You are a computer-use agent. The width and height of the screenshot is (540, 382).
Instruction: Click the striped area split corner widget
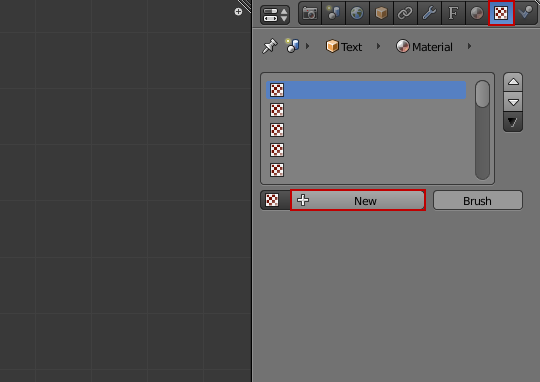coord(245,6)
